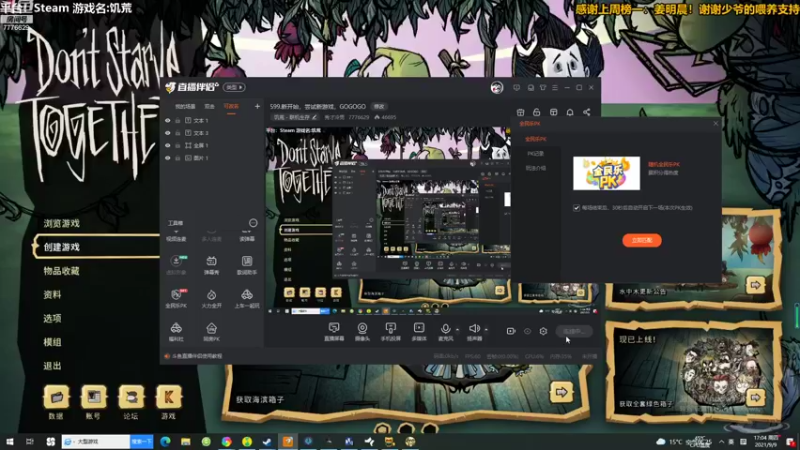Click the gift box icon above preview
This screenshot has width=800, height=450.
520,112
